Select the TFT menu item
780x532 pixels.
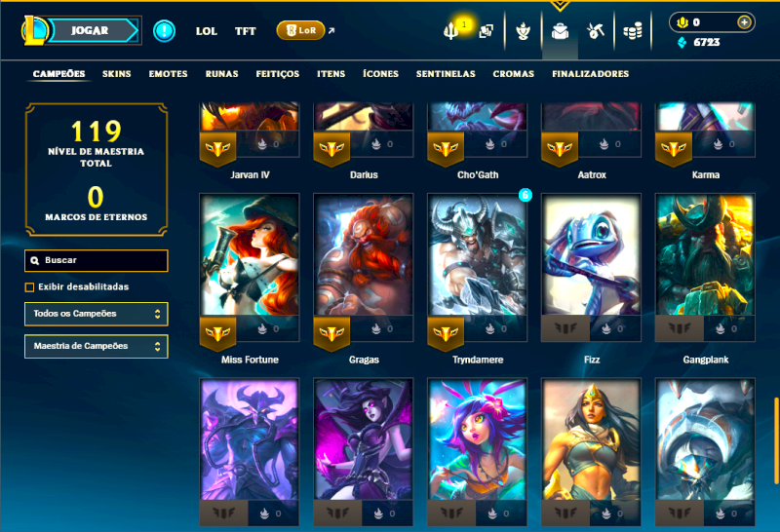click(x=246, y=31)
